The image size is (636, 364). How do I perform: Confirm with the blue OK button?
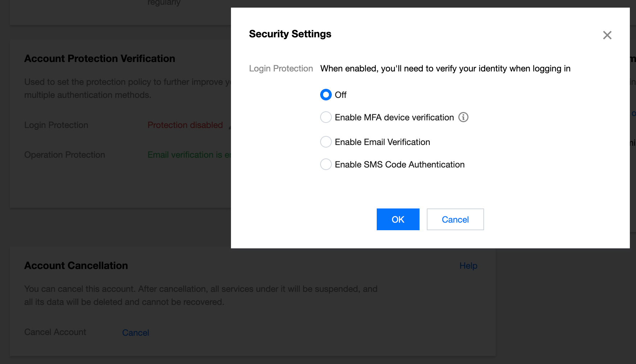coord(398,219)
